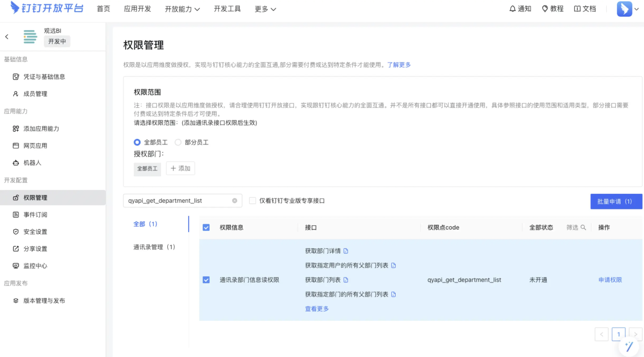Screen dimensions: 644x357
Task: Open doc icon beside 获取指定部门的所有父部门列表
Action: click(x=393, y=294)
